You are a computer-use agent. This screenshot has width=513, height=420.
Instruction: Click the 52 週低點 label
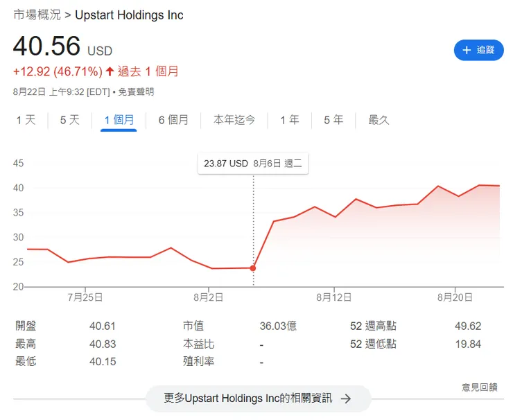pos(373,344)
